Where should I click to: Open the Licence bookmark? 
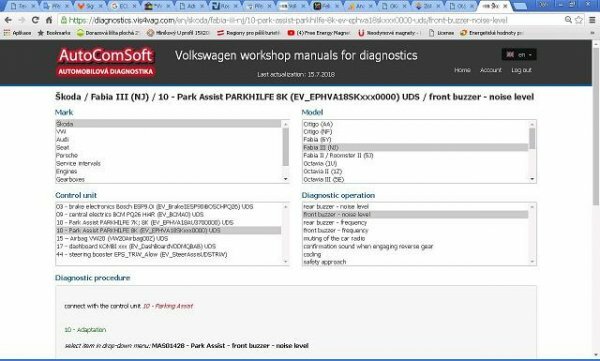click(441, 33)
